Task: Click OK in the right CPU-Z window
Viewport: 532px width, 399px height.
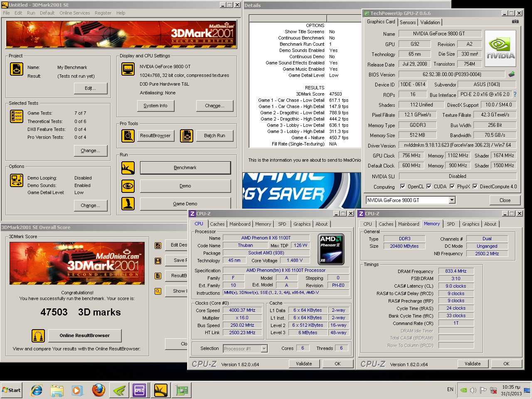Action: point(506,364)
